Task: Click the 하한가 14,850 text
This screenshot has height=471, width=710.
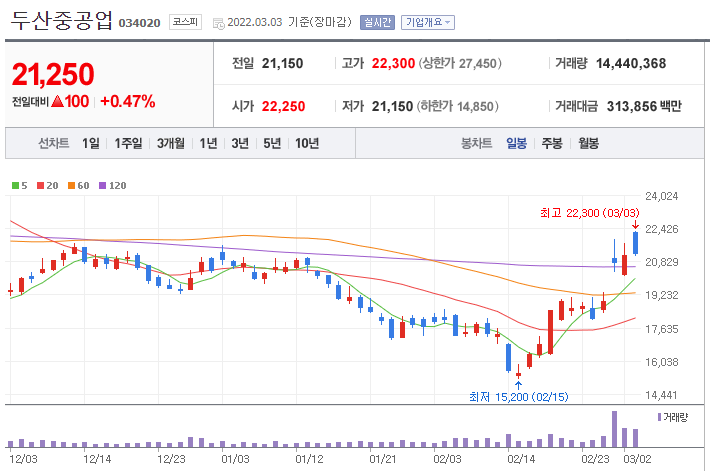Action: point(458,106)
